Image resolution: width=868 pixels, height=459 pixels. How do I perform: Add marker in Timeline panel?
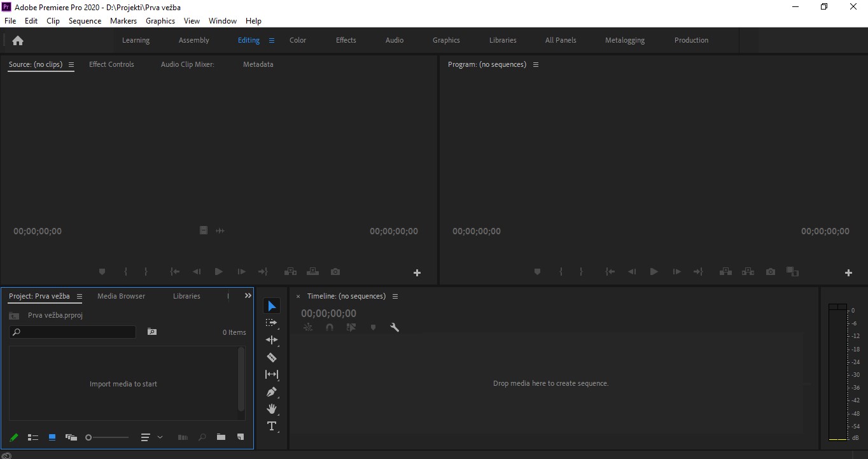point(374,327)
